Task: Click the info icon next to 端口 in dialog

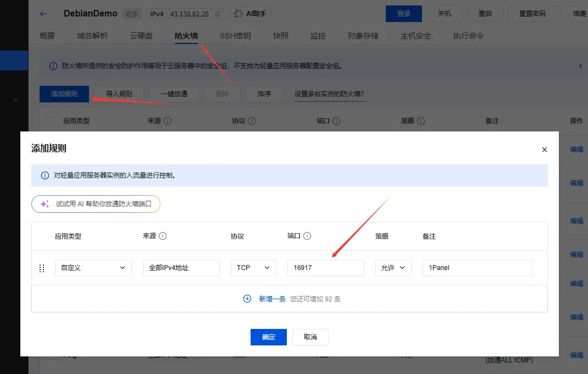Action: point(307,236)
